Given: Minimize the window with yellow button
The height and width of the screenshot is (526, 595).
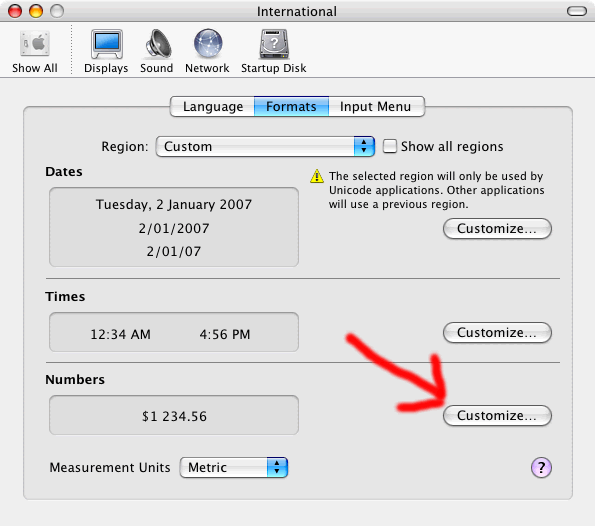Looking at the screenshot, I should point(36,11).
